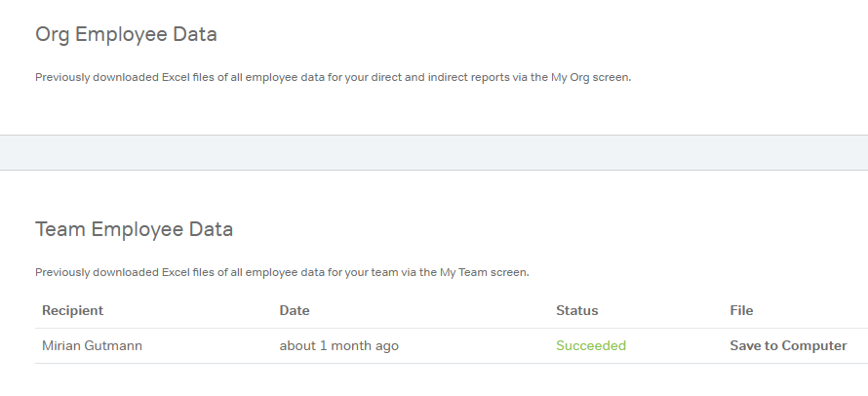
Task: Click the File column header
Action: point(741,310)
